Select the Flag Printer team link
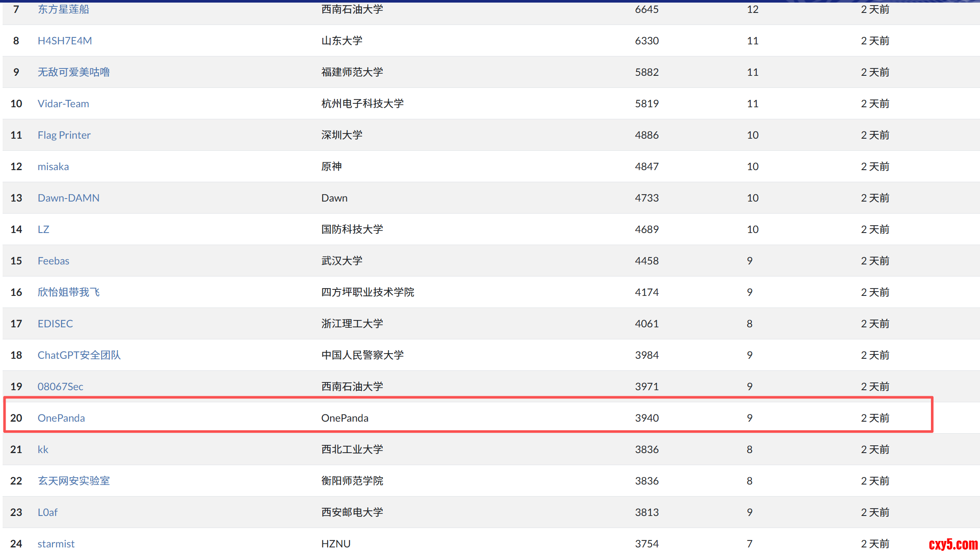Viewport: 980px width, 553px height. coord(64,135)
